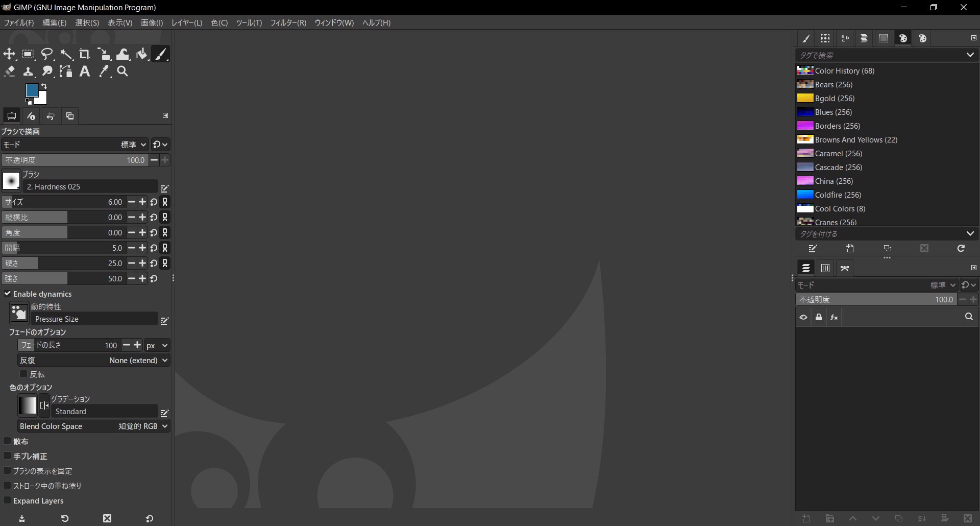980x526 pixels.
Task: Select the Crop tool
Action: pyautogui.click(x=85, y=54)
